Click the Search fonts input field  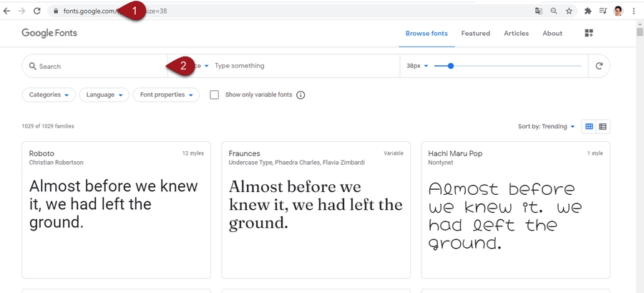tap(93, 66)
